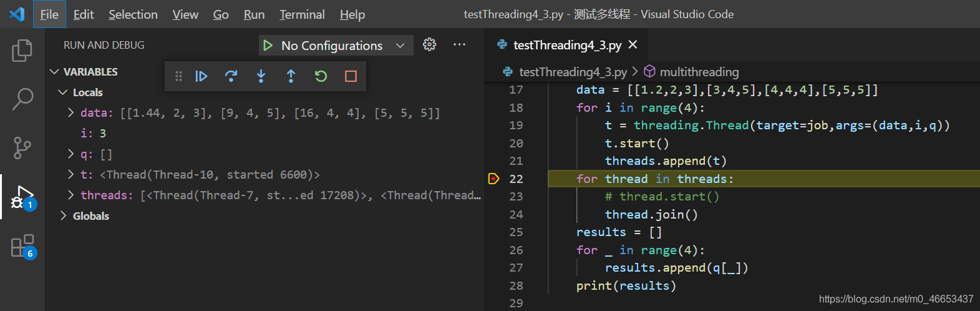Open the Search view in activity bar
The width and height of the screenshot is (980, 311).
(x=22, y=99)
